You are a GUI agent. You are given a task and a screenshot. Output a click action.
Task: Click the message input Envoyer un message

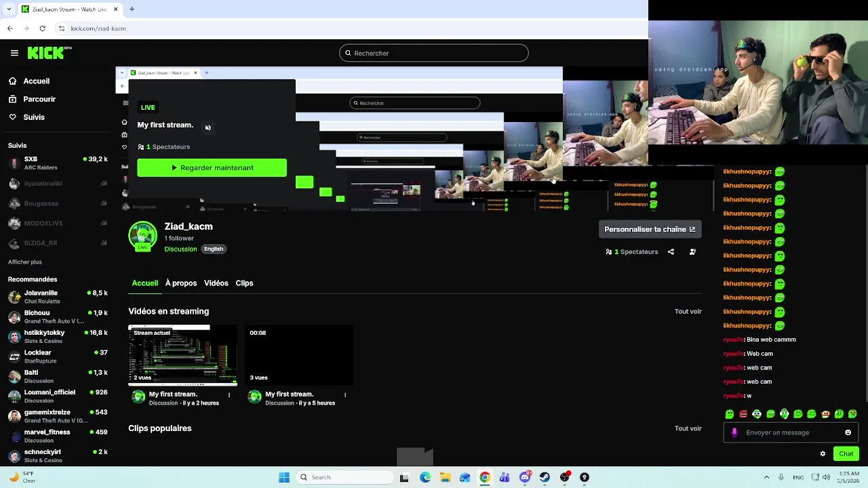tap(791, 432)
